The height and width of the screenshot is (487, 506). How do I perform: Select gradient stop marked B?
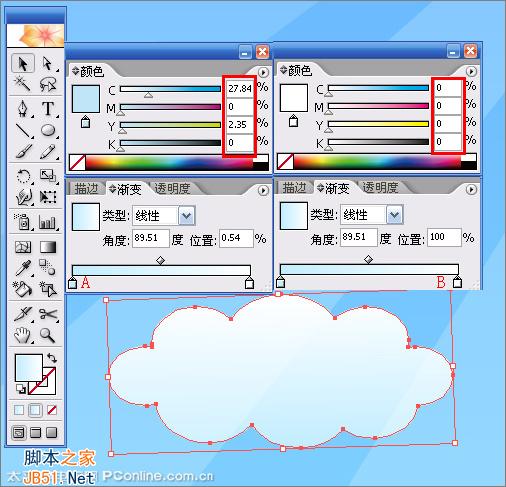(x=457, y=283)
